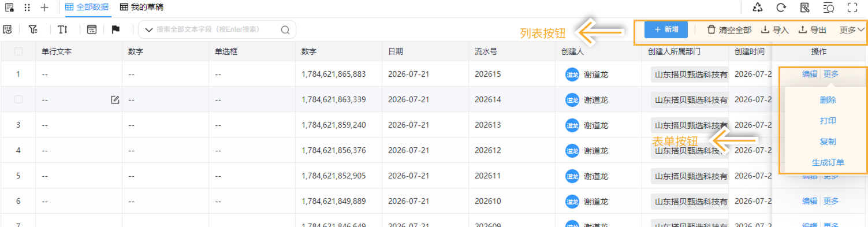Click serial number cell 202615

487,74
